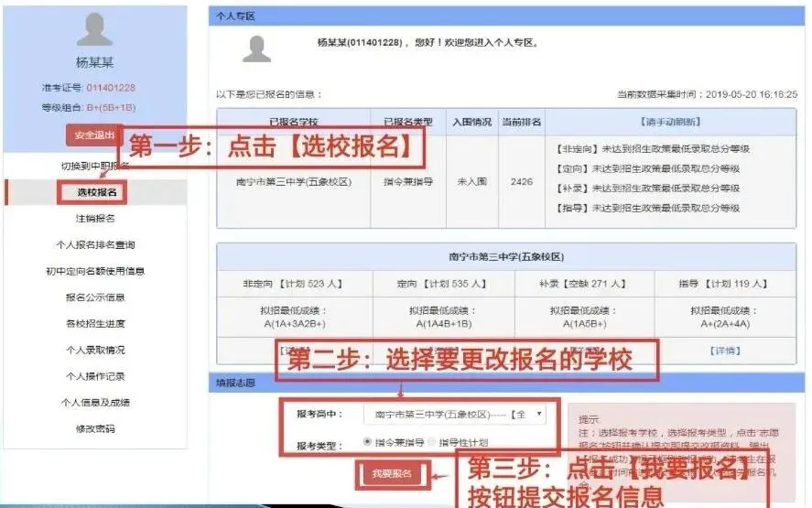Image resolution: width=812 pixels, height=508 pixels.
Task: Select the 指导性计划 radio button
Action: [x=432, y=442]
